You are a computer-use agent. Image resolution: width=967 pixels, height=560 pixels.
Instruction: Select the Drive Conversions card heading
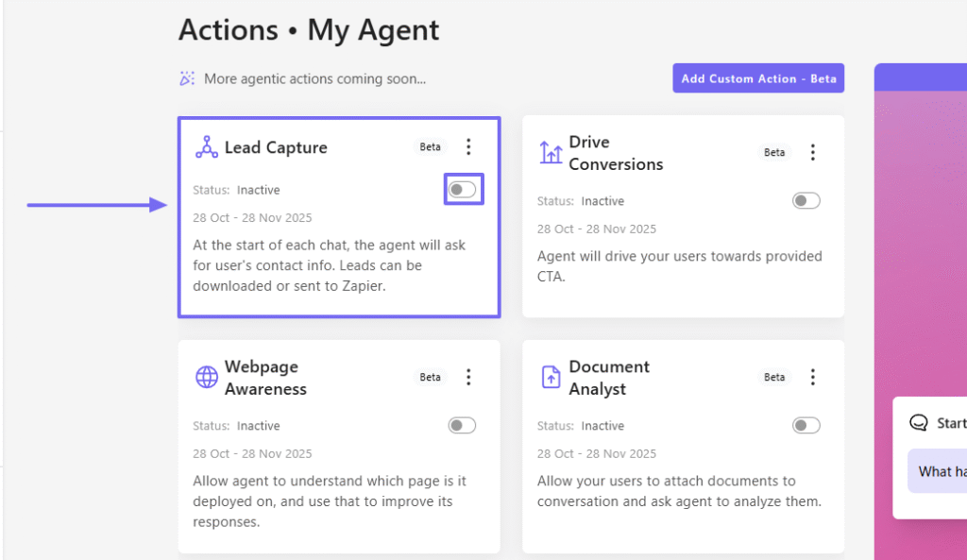(x=616, y=153)
